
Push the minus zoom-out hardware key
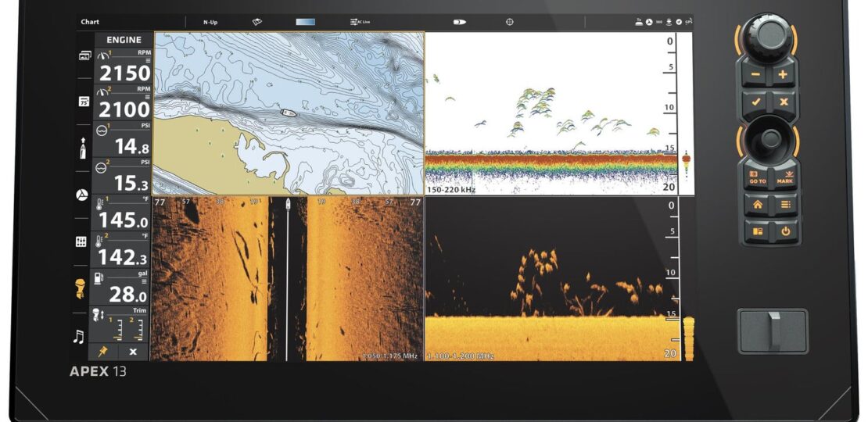[755, 75]
